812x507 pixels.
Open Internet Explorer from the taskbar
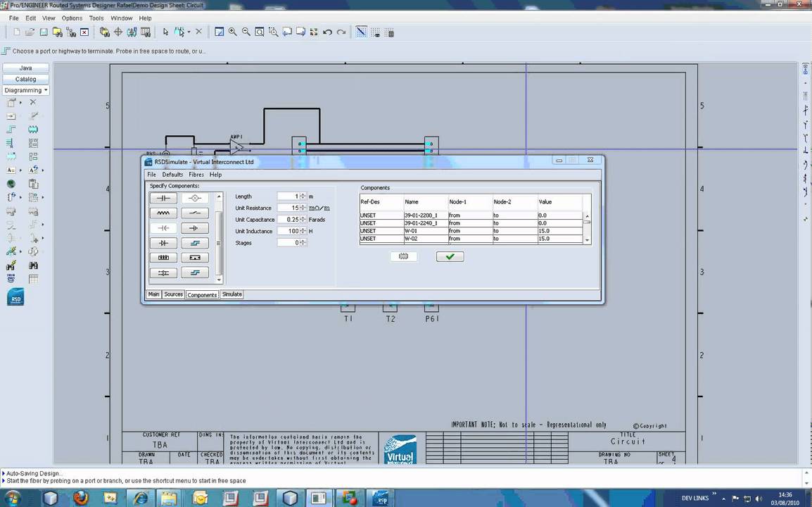pyautogui.click(x=140, y=498)
